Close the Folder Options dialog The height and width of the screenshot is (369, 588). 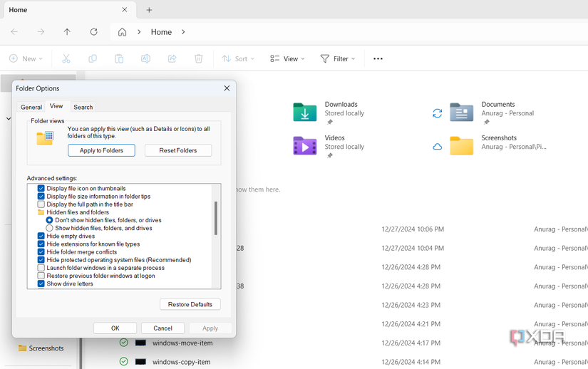click(227, 88)
